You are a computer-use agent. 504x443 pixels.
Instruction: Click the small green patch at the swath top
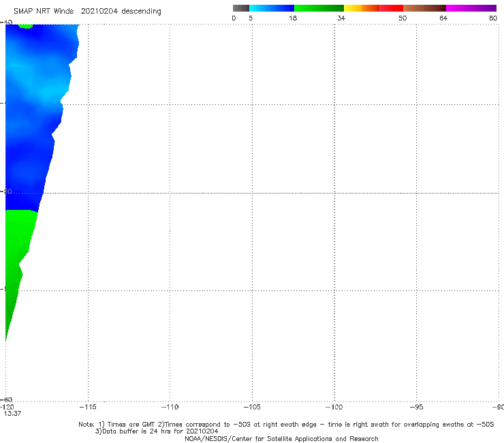pos(25,26)
